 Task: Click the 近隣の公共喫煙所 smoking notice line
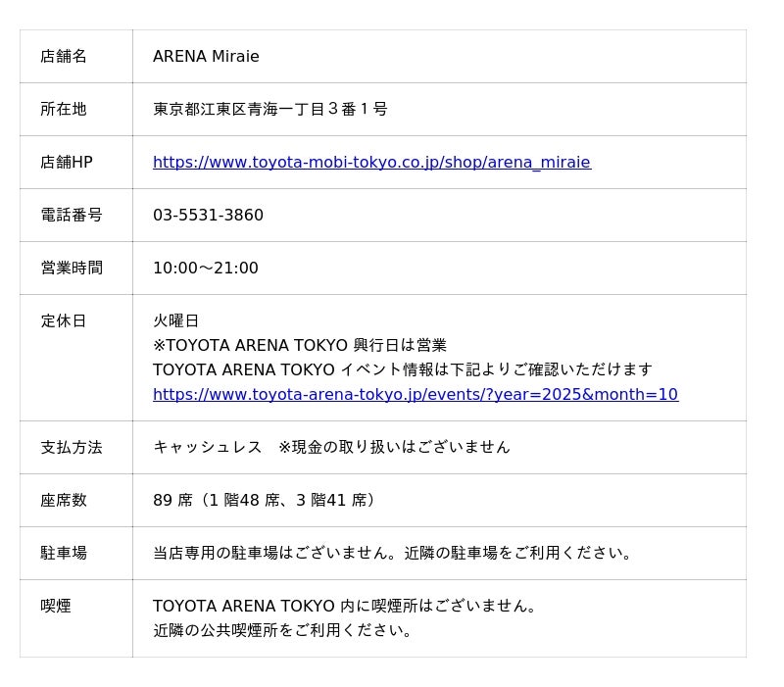[x=282, y=631]
